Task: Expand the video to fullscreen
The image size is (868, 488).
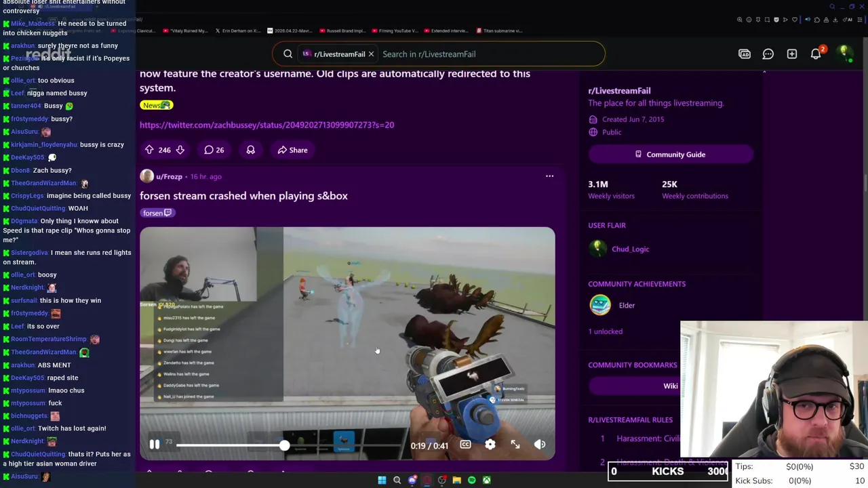Action: coord(515,445)
